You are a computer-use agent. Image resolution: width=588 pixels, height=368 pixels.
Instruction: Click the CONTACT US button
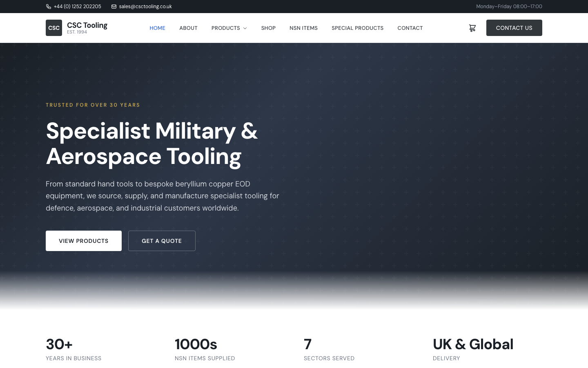pos(514,28)
